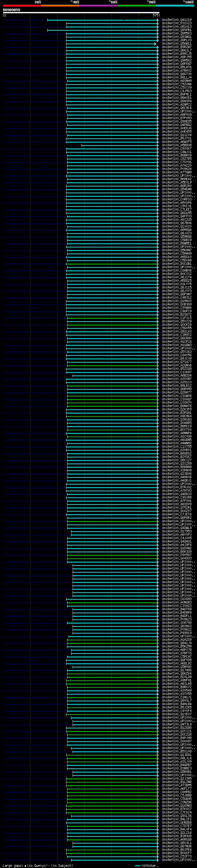The image size is (197, 868).
Task: Click alignment bar for UniRef100_A5BDU8
Action: click(120, 145)
